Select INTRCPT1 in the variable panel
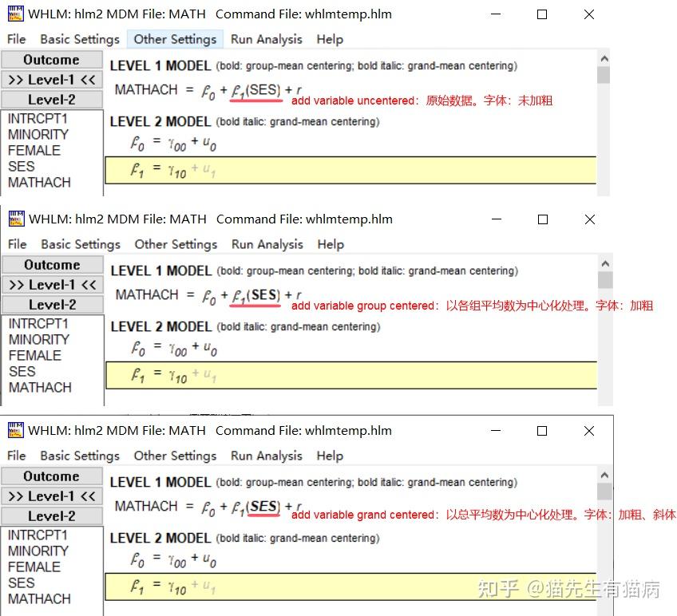This screenshot has height=616, width=677. [38, 118]
